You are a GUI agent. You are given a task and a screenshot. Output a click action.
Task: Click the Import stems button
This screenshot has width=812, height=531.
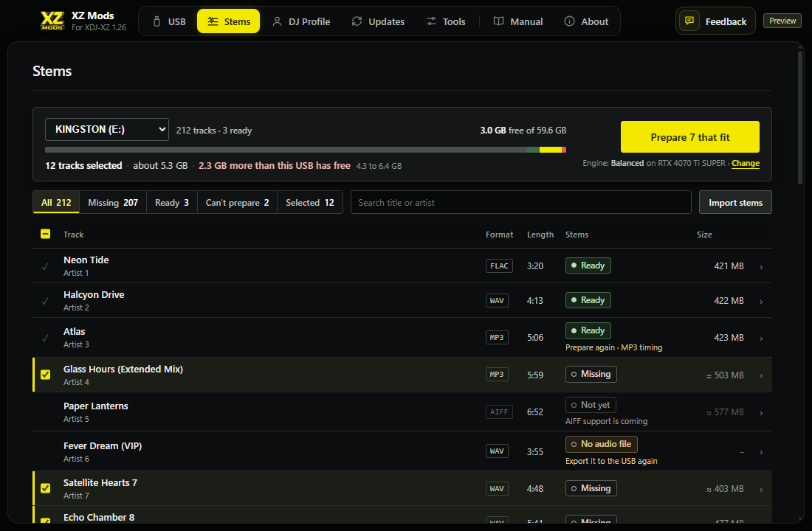(x=735, y=202)
